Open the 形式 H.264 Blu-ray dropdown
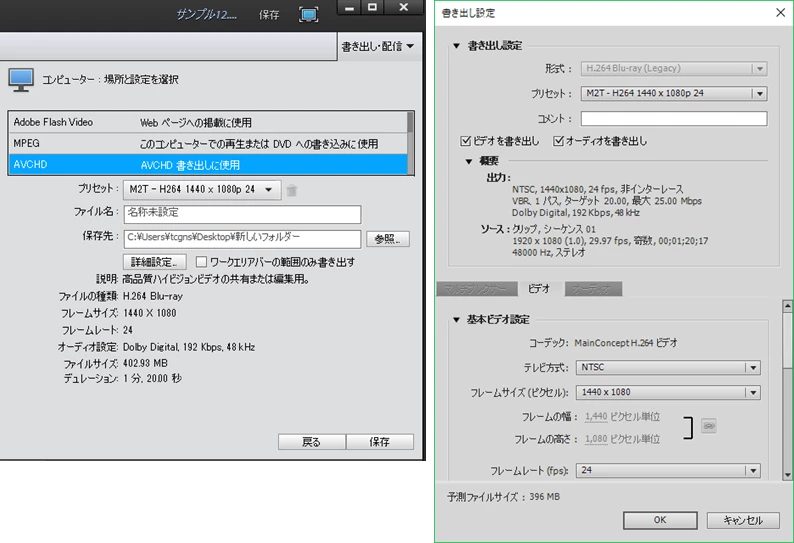 pos(673,68)
